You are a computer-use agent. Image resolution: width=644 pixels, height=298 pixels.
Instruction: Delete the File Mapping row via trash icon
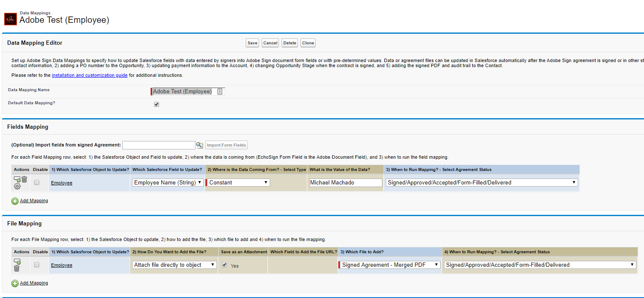pyautogui.click(x=17, y=268)
